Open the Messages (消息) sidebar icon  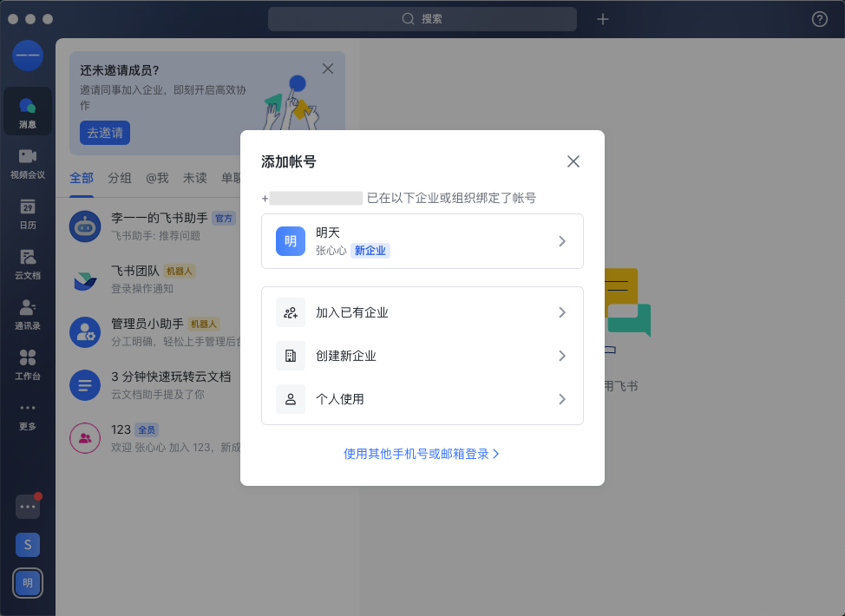point(28,112)
